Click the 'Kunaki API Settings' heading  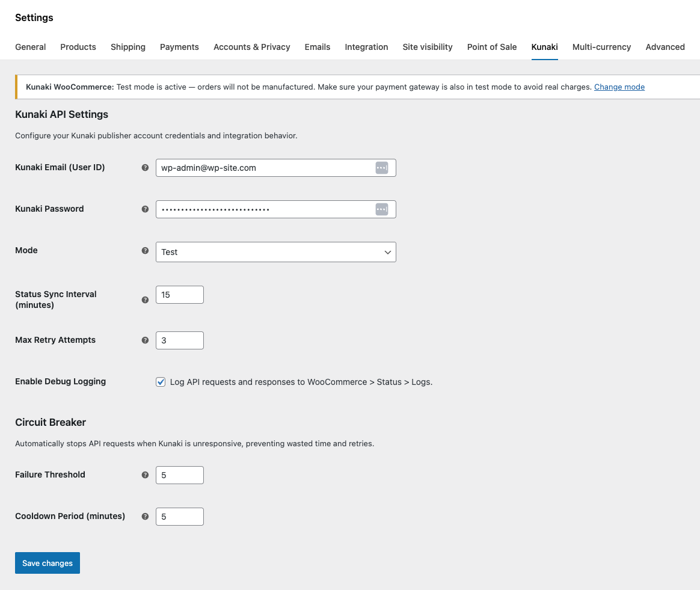(61, 114)
